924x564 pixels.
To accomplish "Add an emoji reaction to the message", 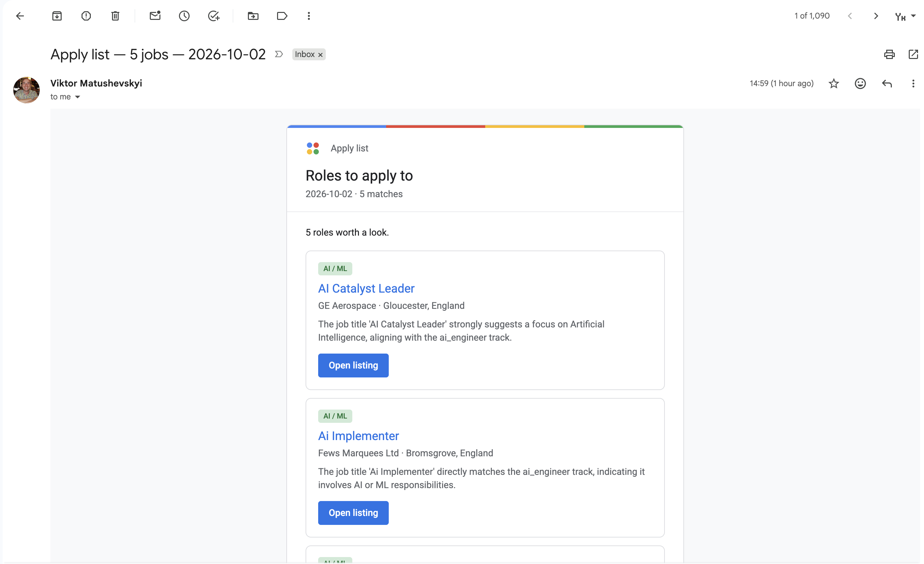I will point(860,83).
